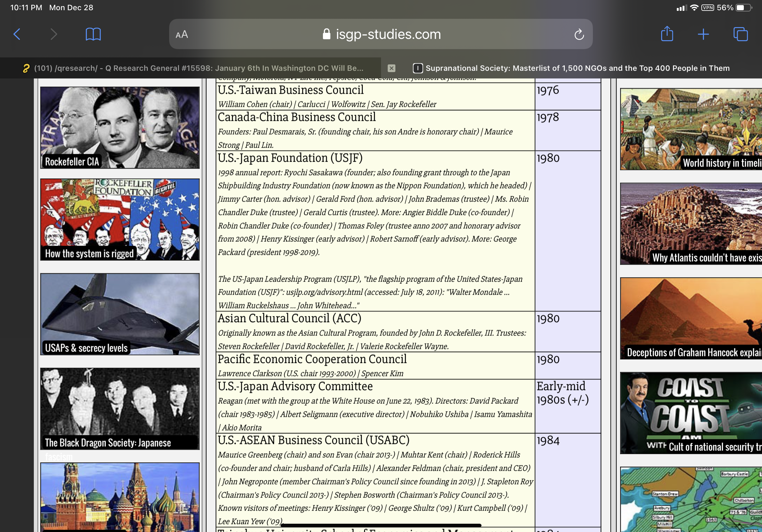Tap the Paul Desmarais founders line

tap(365, 138)
